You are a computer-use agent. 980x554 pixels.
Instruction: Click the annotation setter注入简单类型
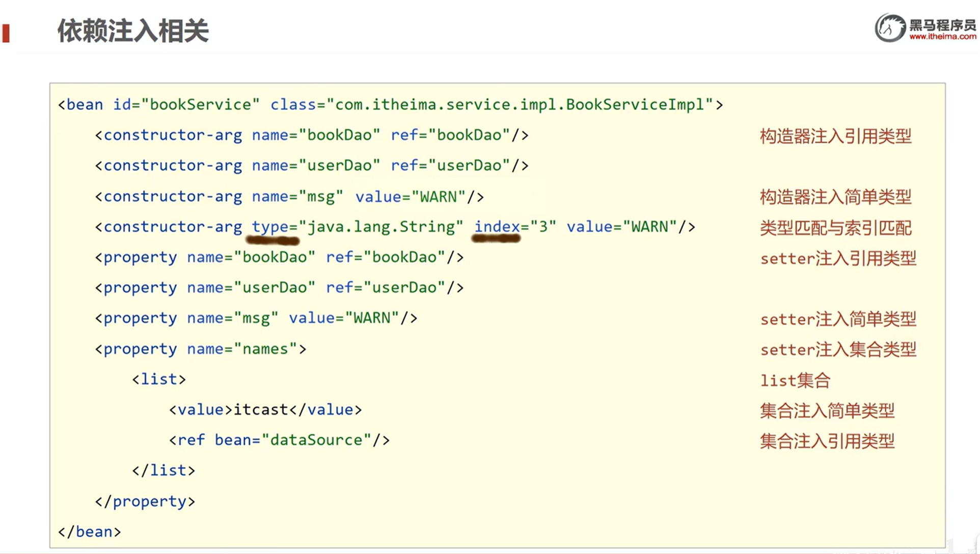coord(838,319)
